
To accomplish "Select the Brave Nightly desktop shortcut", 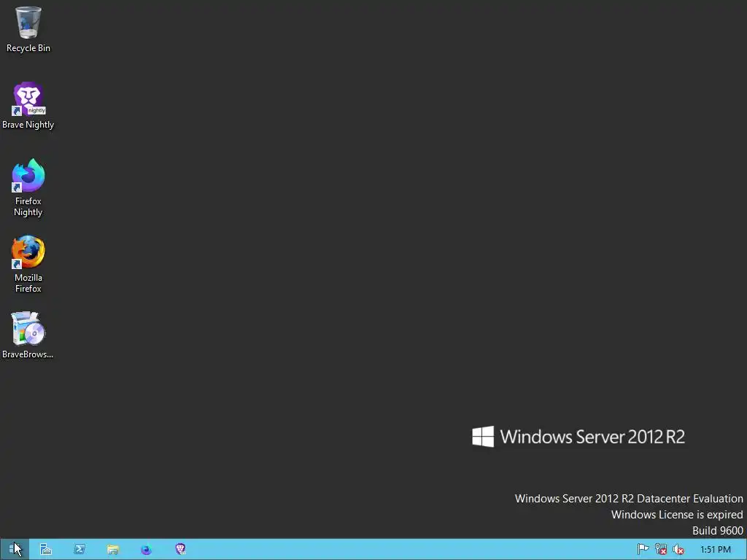I will coord(28,106).
